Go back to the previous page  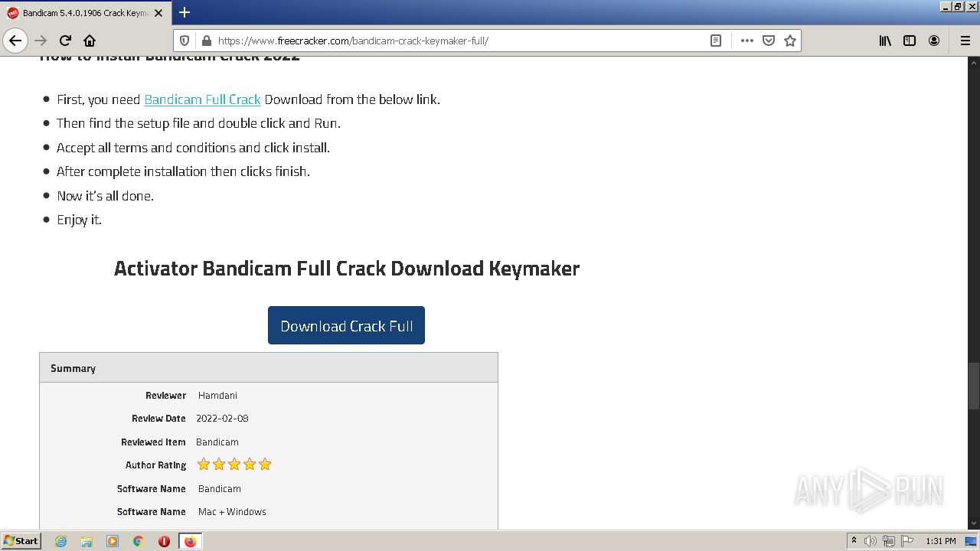(x=15, y=41)
